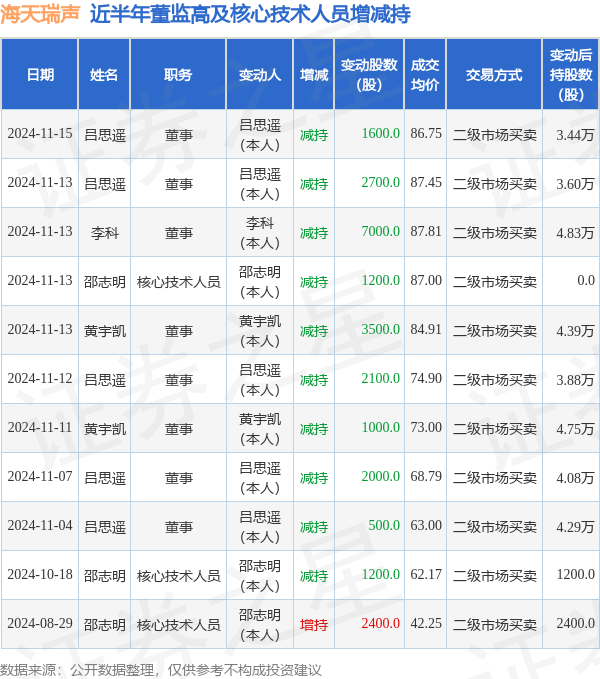Screen dimensions: 600x679
Task: Select the 日期 column header
Action: pos(40,74)
